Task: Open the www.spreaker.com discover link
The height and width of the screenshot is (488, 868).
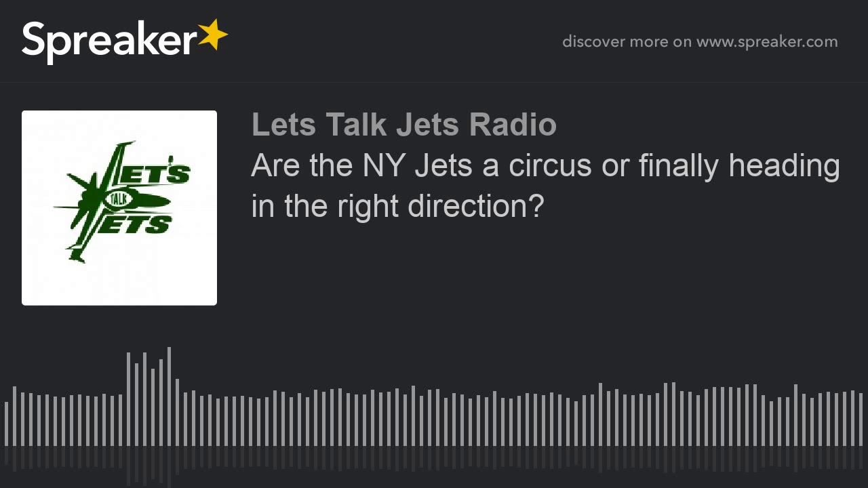Action: click(x=767, y=41)
